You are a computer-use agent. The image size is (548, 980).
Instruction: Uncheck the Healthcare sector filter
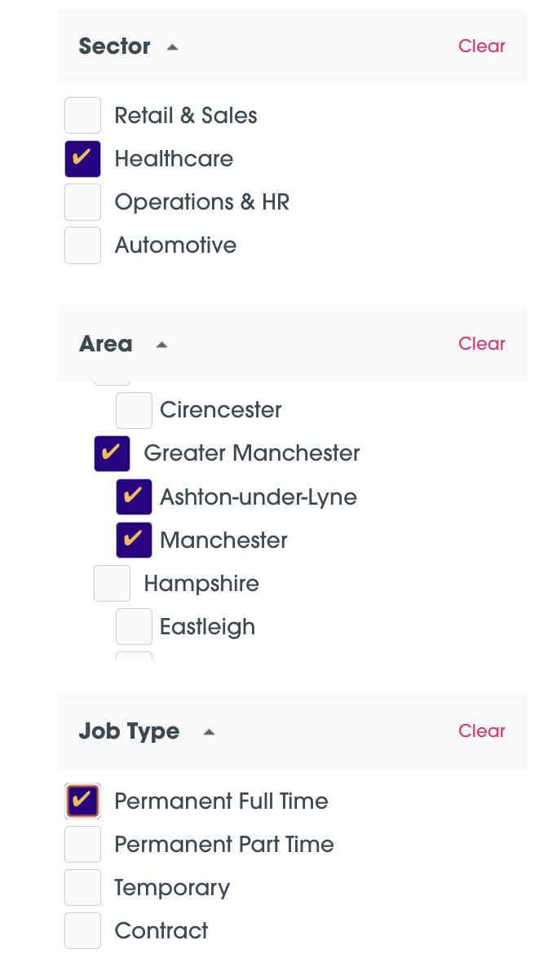[x=82, y=158]
